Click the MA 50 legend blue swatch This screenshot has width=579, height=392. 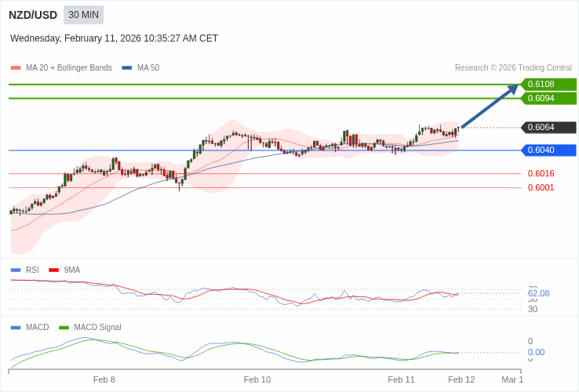pyautogui.click(x=127, y=68)
